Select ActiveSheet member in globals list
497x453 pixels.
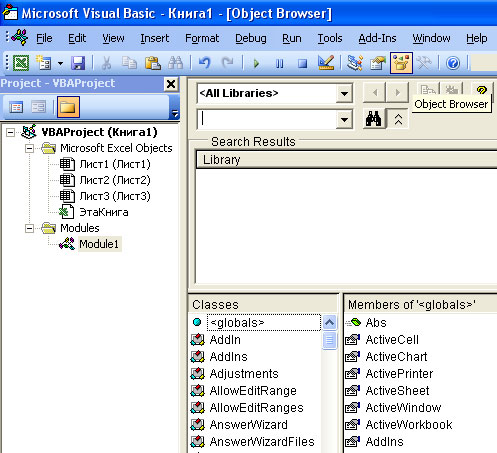[x=397, y=391]
